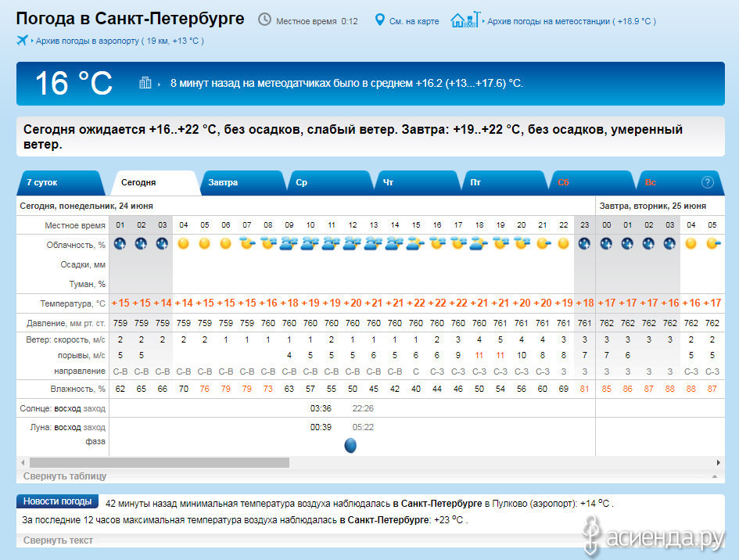This screenshot has height=560, width=739.
Task: Click the clear sun icon at hour 04 today
Action: coord(183,244)
